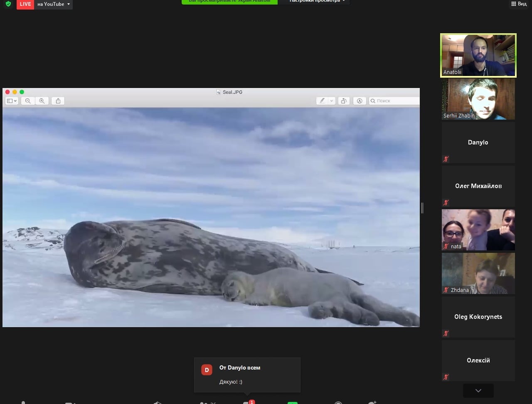Select the highlight pen tool
The height and width of the screenshot is (404, 532).
[322, 101]
